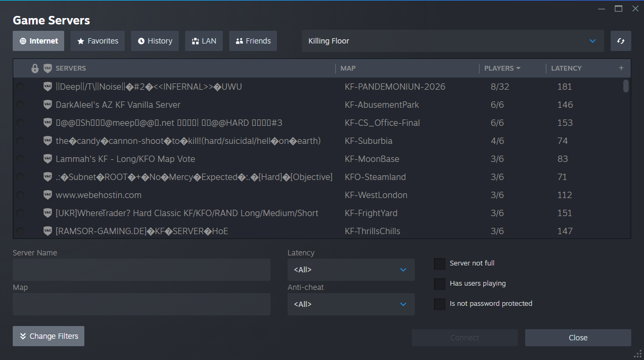
Task: Click VAC icon on DarkAleel's AZ KF row
Action: click(x=48, y=105)
